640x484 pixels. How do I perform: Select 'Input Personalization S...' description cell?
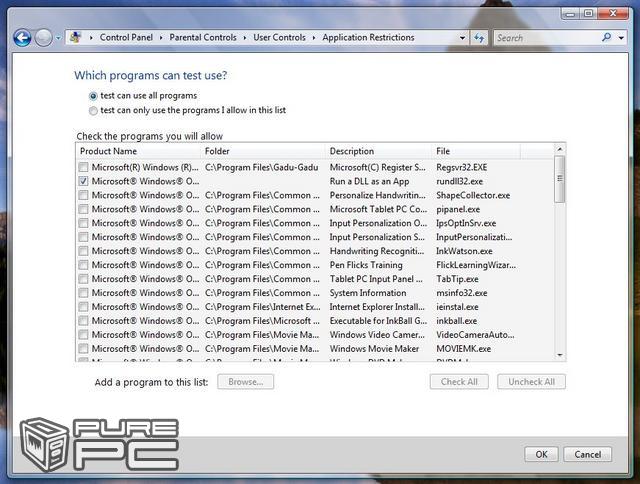(377, 237)
